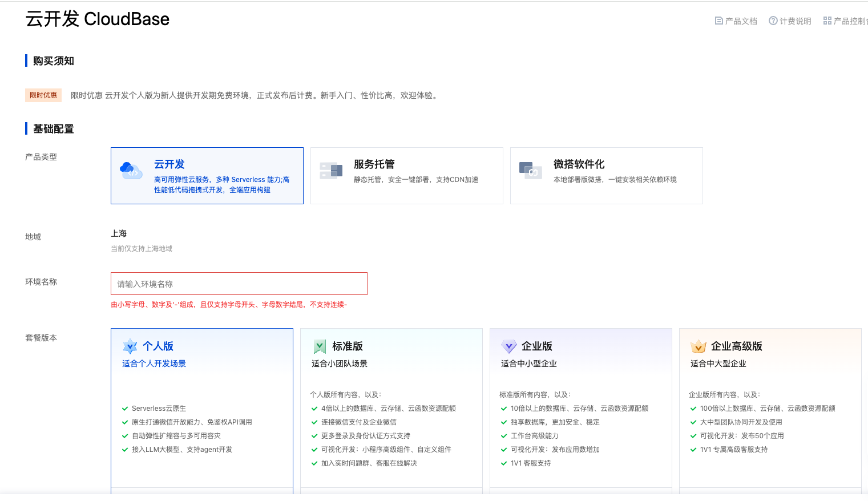
Task: Click the 个人版 star badge icon
Action: tap(130, 346)
